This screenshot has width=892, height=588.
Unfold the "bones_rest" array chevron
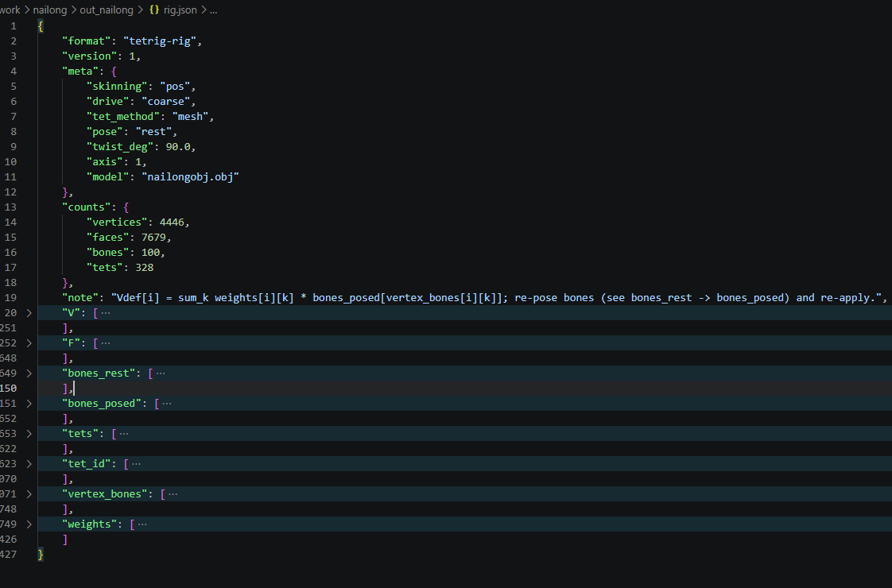(x=29, y=373)
